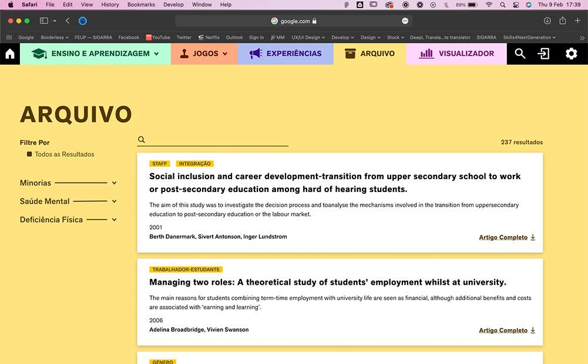The width and height of the screenshot is (588, 364).
Task: Expand the Deficiência Física filter section
Action: [114, 220]
